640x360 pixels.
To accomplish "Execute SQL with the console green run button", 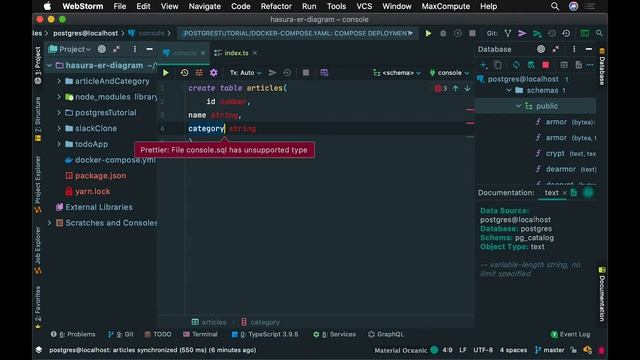I will coord(166,73).
